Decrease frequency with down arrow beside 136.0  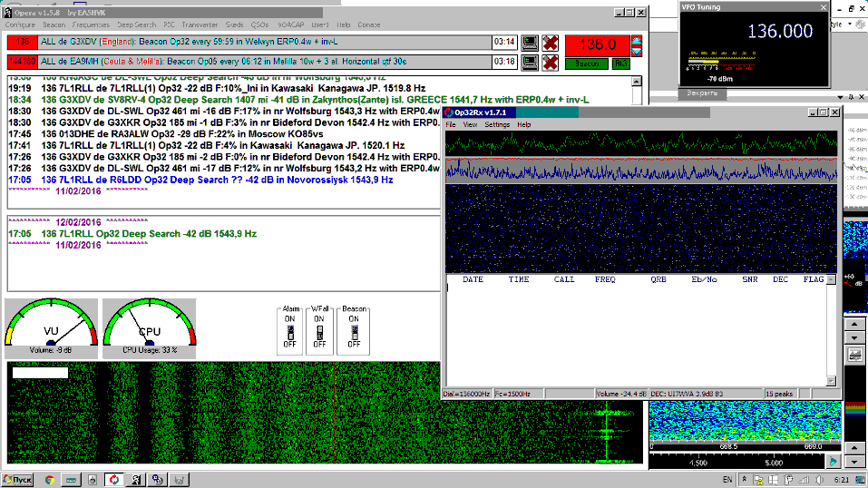point(637,50)
